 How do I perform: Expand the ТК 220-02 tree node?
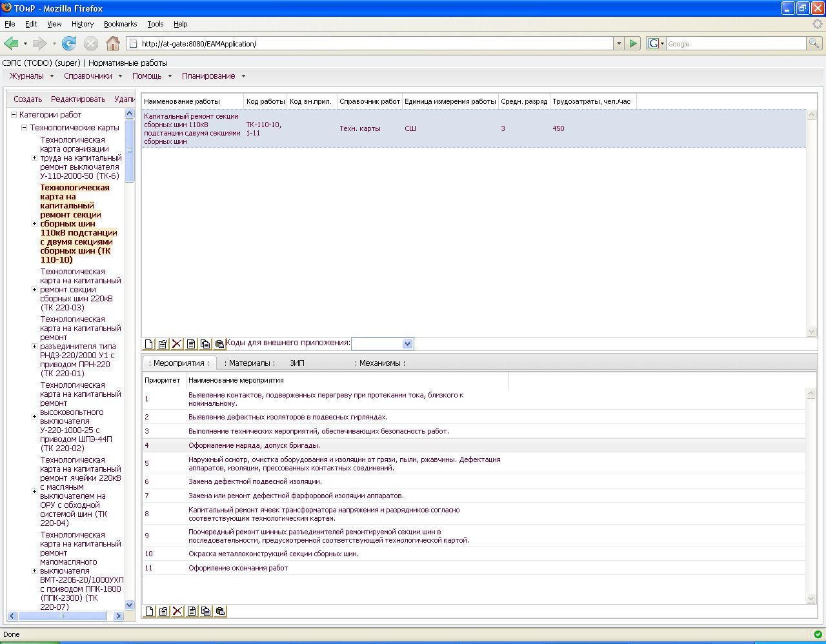pyautogui.click(x=35, y=416)
